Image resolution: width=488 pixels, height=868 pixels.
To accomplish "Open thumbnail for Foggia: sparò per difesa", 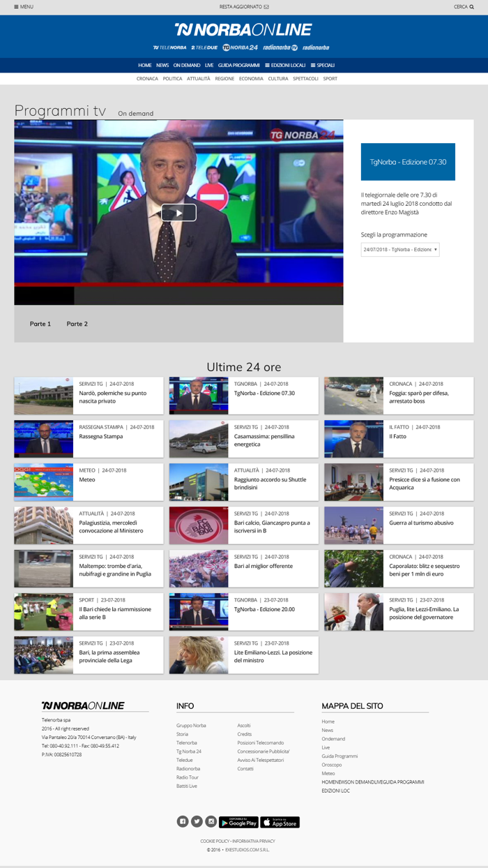I will point(353,396).
